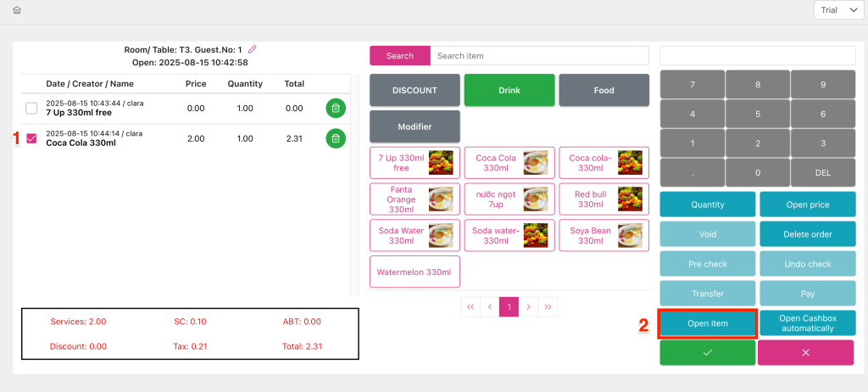
Task: Select the Drink category tab
Action: [x=509, y=90]
